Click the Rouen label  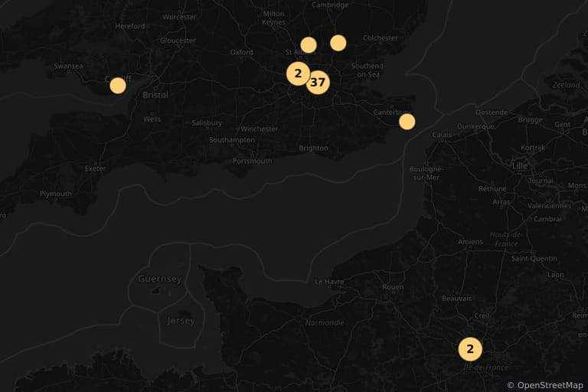(x=393, y=287)
